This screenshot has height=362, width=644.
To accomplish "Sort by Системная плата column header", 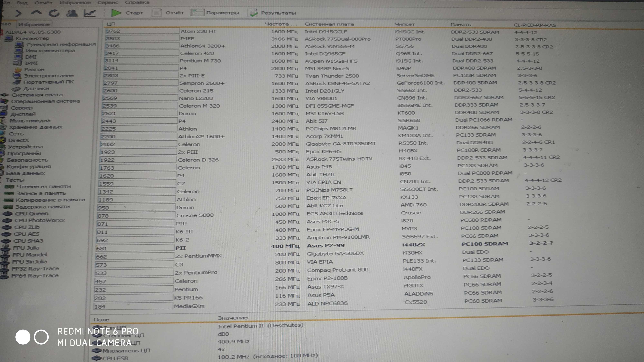I will click(x=329, y=24).
